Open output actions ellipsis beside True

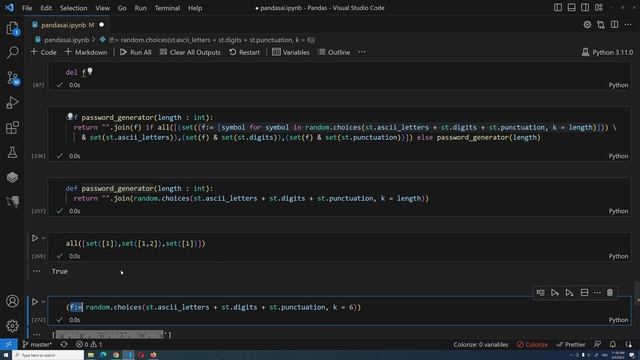pos(37,271)
